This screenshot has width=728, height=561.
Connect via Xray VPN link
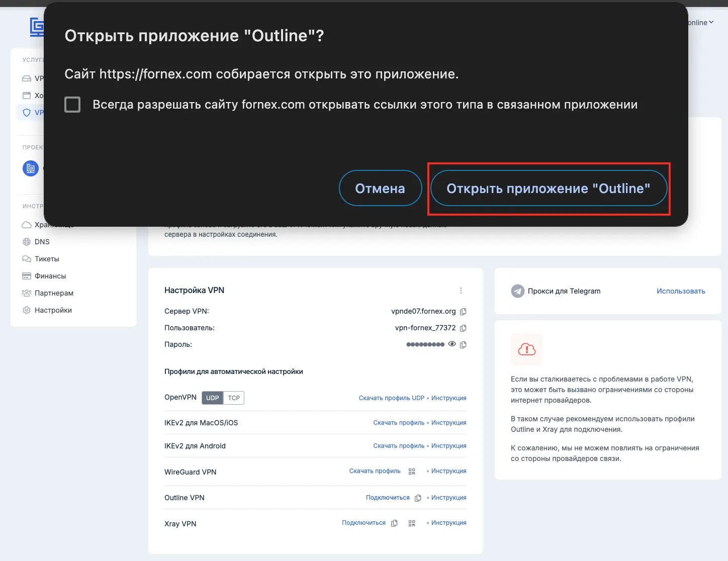pyautogui.click(x=363, y=523)
